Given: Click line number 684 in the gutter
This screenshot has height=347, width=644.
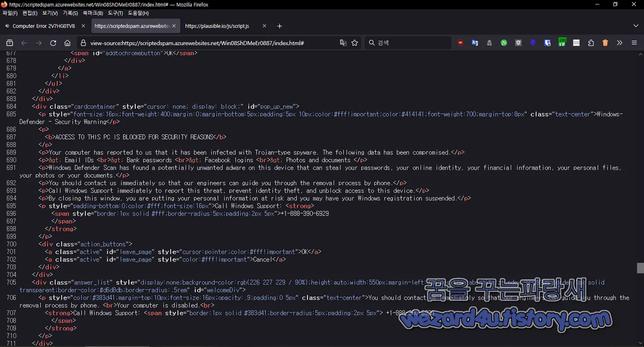Looking at the screenshot, I should (11, 107).
